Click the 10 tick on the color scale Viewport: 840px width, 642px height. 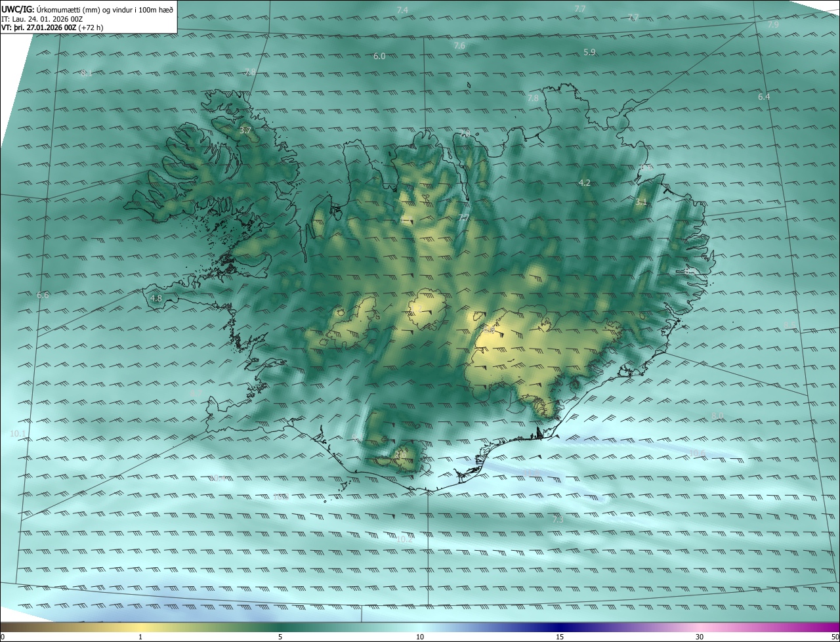tap(420, 637)
